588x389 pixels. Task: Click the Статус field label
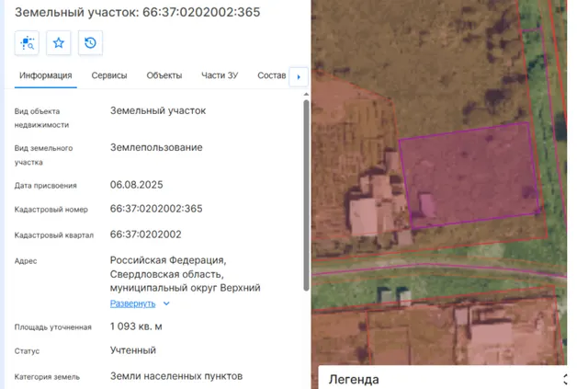pyautogui.click(x=27, y=351)
